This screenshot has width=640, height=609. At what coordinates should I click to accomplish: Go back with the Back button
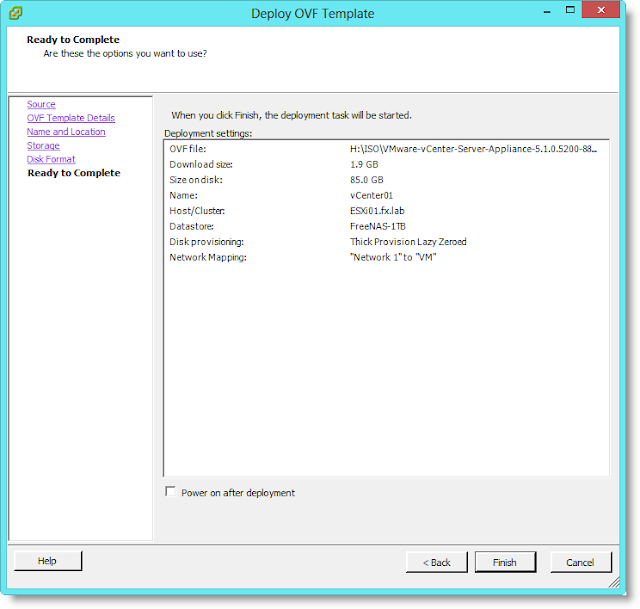pos(437,562)
